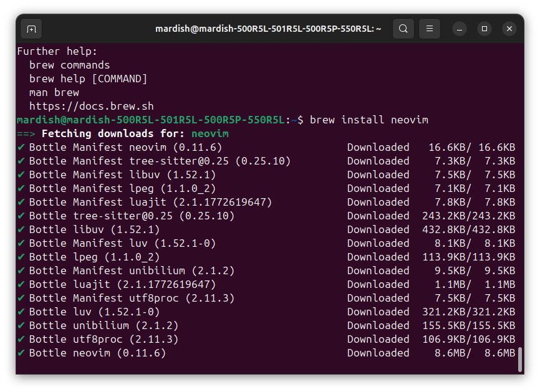Click 'Bottle Manifest utf8proc (2.11.3)' line

[132, 299]
